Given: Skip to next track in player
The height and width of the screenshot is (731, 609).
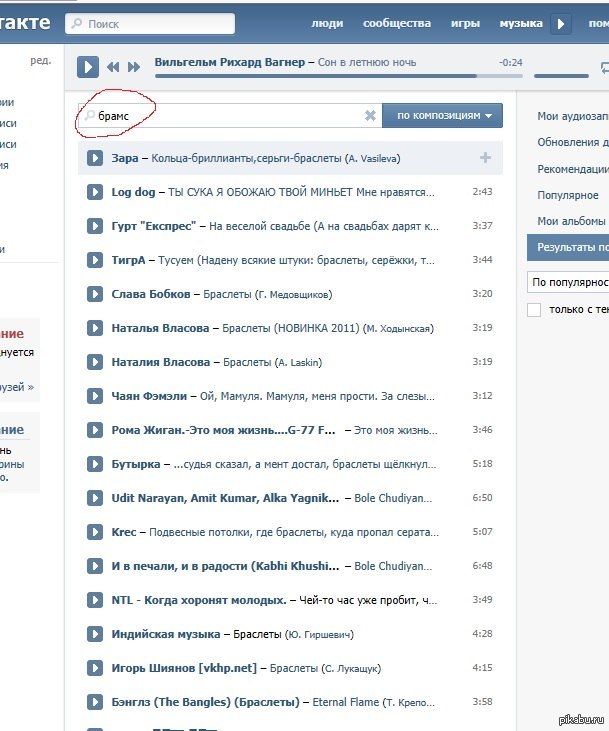Looking at the screenshot, I should (134, 68).
